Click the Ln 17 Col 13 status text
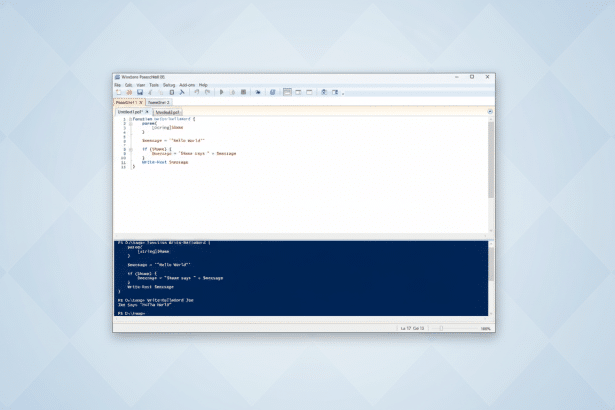Viewport: 615px width, 410px height. [412, 328]
